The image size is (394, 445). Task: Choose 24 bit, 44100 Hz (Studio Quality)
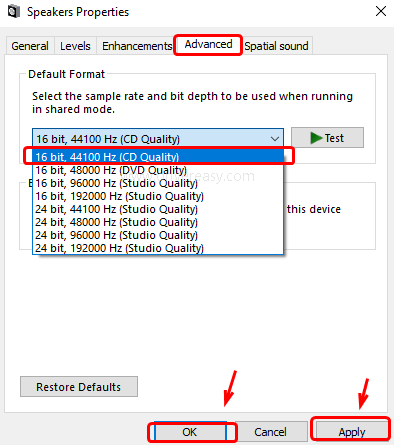[x=158, y=209]
